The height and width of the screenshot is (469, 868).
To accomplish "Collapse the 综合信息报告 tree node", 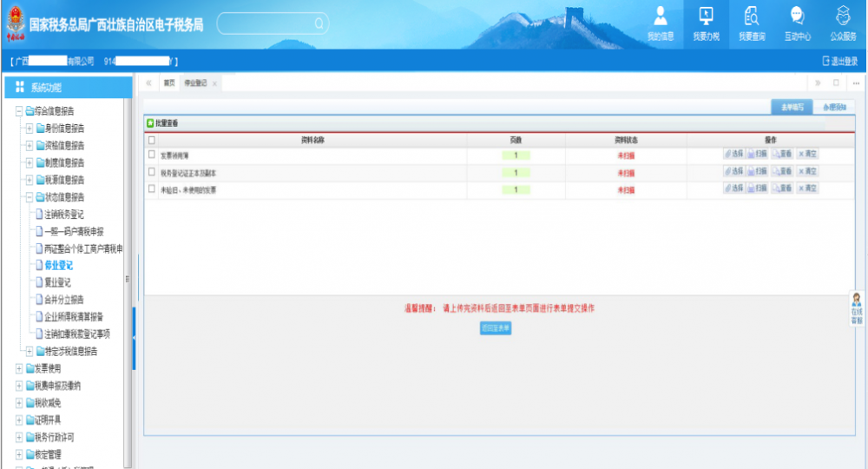I will [x=19, y=111].
